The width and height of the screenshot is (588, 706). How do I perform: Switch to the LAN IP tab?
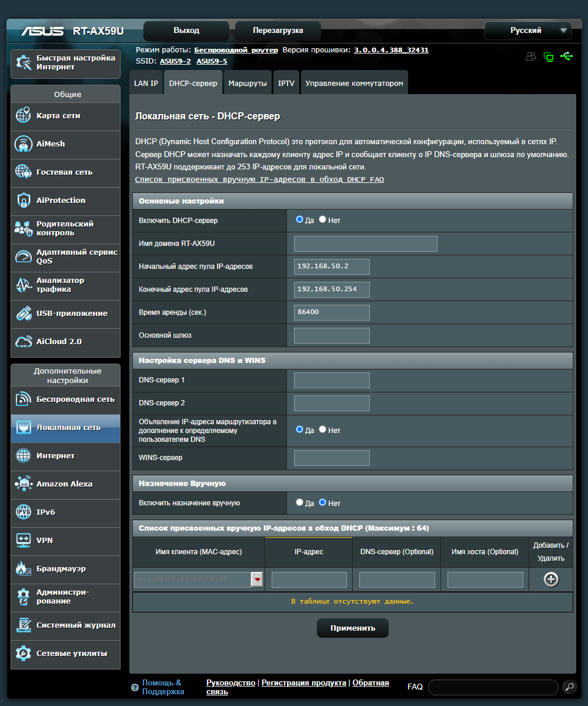(x=146, y=84)
